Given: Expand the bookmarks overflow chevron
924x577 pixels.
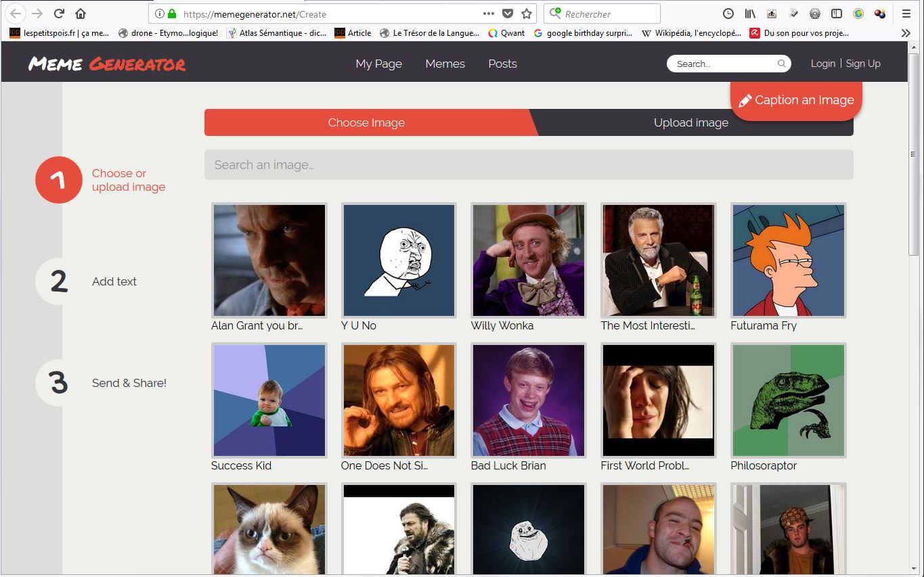Looking at the screenshot, I should (906, 32).
